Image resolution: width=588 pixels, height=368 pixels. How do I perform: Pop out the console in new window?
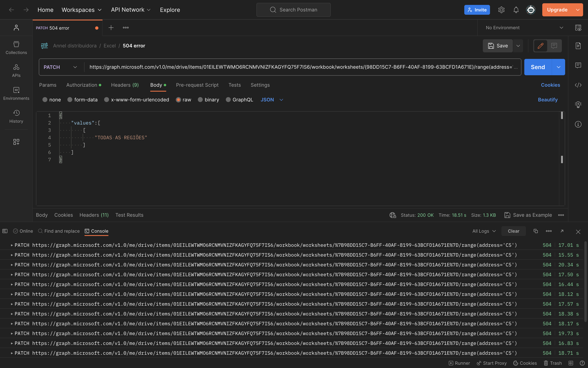pos(562,231)
